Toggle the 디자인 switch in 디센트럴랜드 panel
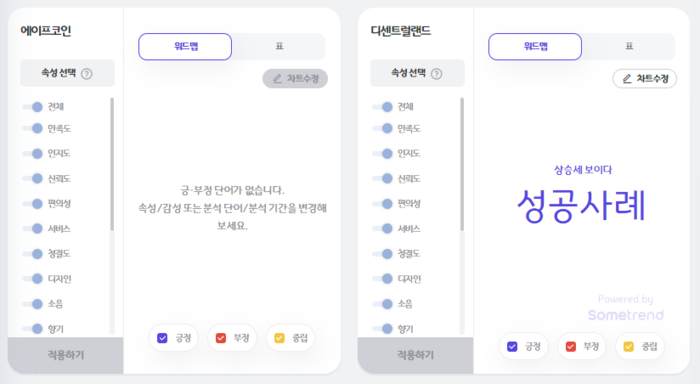Image resolution: width=700 pixels, height=384 pixels. (x=383, y=279)
